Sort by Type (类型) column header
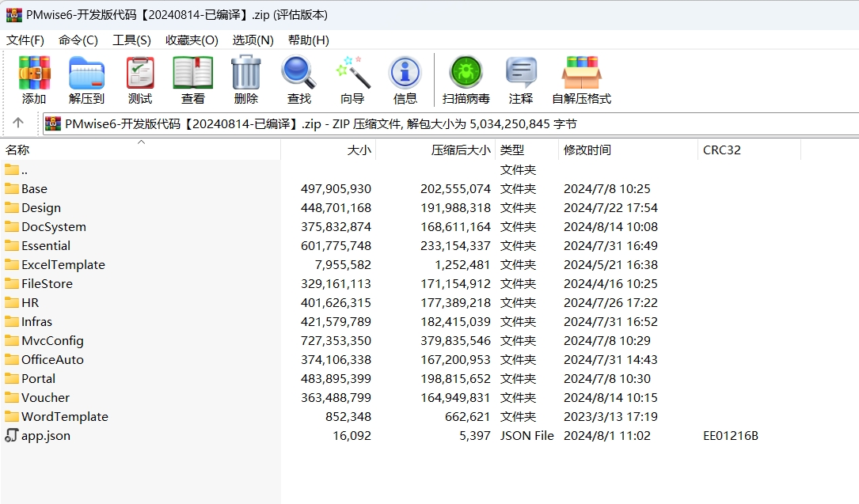The width and height of the screenshot is (859, 504). point(527,150)
